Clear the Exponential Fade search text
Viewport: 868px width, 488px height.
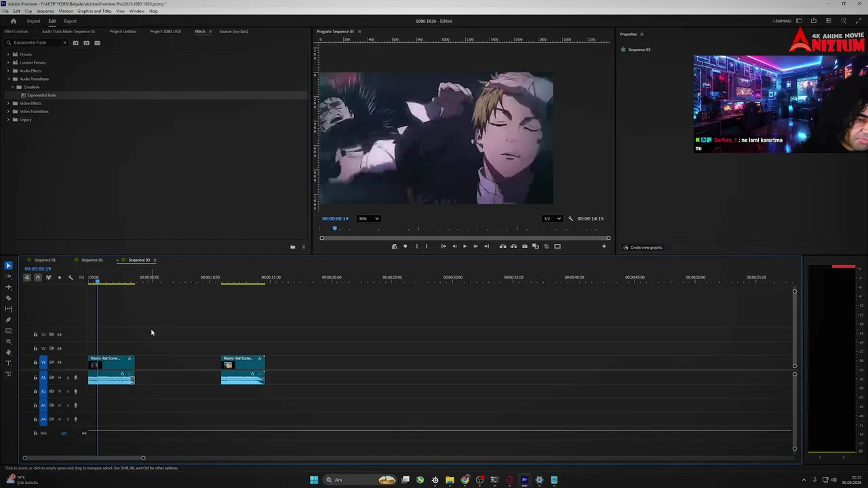[x=65, y=43]
